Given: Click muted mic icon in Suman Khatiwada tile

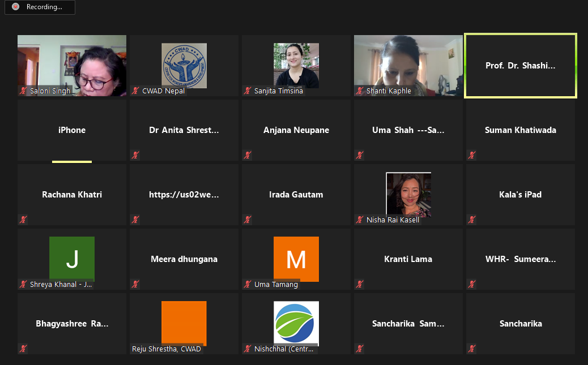Looking at the screenshot, I should (472, 155).
